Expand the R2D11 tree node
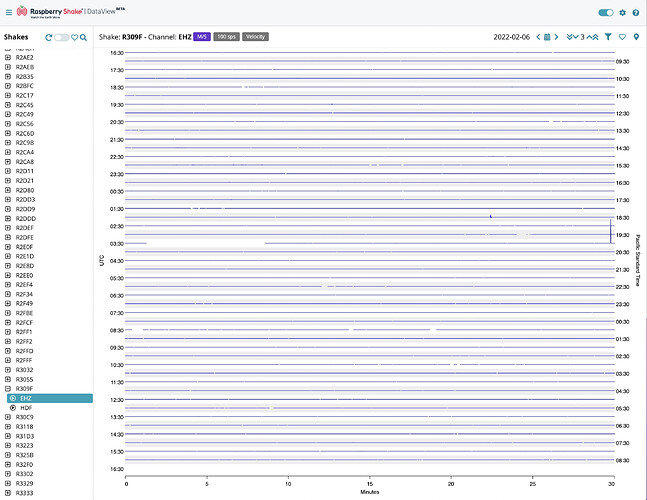The height and width of the screenshot is (500, 647). [7, 171]
